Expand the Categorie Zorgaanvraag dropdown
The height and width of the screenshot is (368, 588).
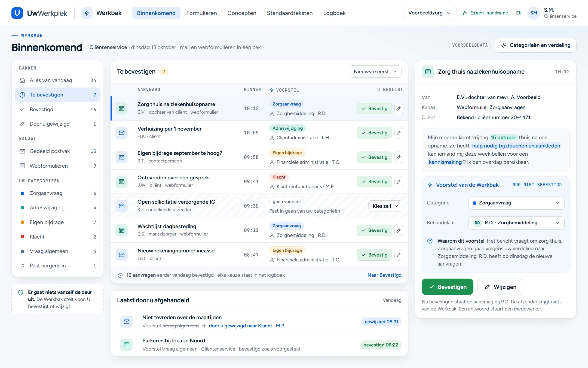tap(516, 203)
